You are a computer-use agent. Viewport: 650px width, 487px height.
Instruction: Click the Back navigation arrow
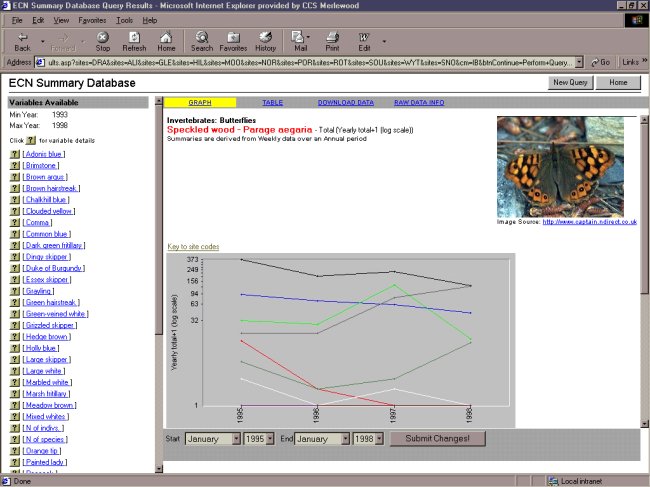pos(22,41)
